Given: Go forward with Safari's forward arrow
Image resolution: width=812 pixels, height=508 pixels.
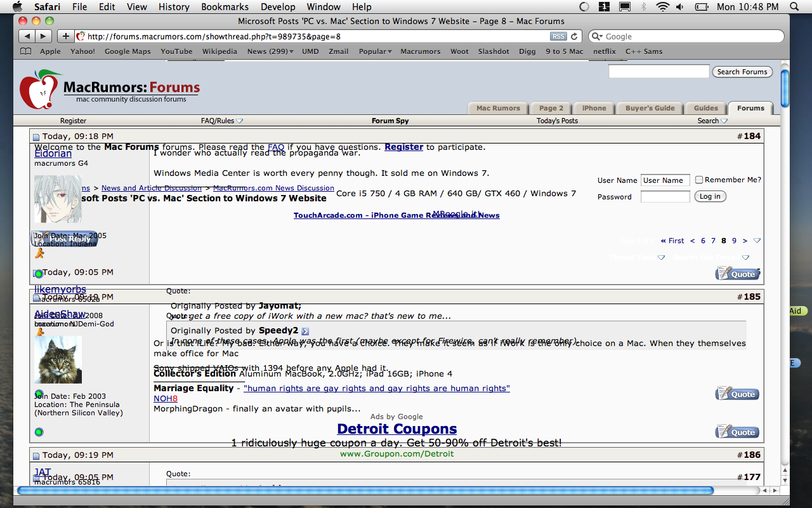Looking at the screenshot, I should click(x=44, y=36).
